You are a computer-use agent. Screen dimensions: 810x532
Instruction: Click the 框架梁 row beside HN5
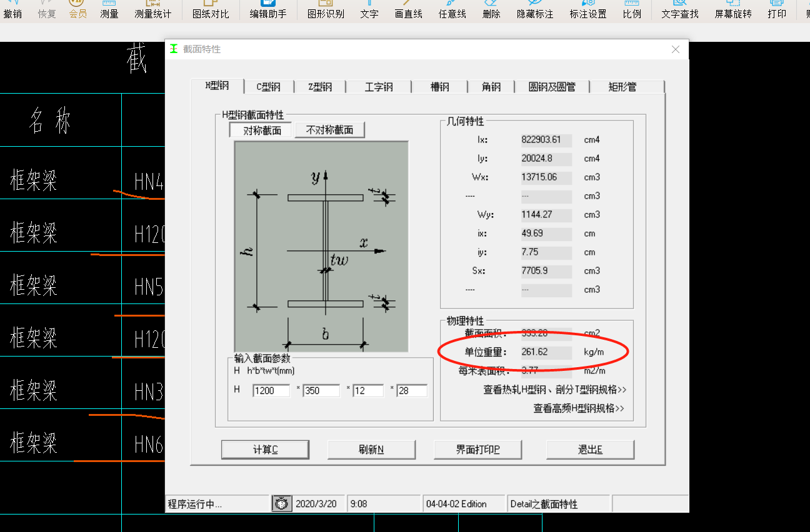(x=34, y=285)
